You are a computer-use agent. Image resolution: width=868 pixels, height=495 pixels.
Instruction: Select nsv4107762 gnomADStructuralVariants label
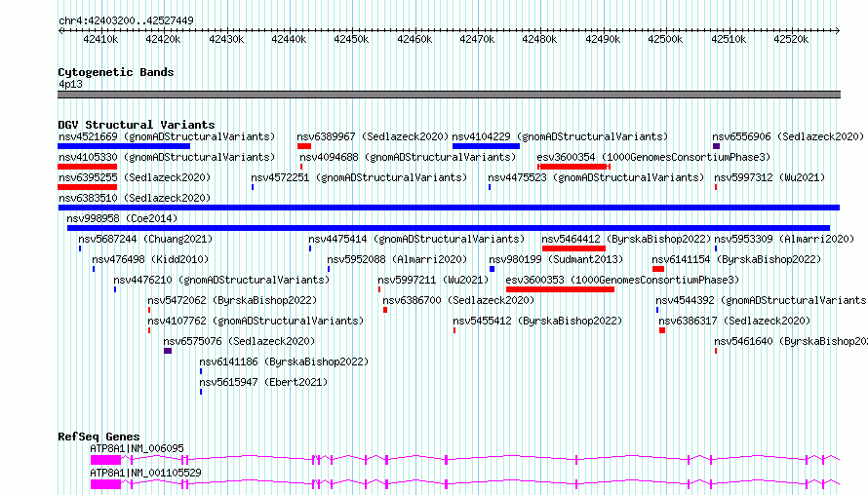[x=256, y=321]
